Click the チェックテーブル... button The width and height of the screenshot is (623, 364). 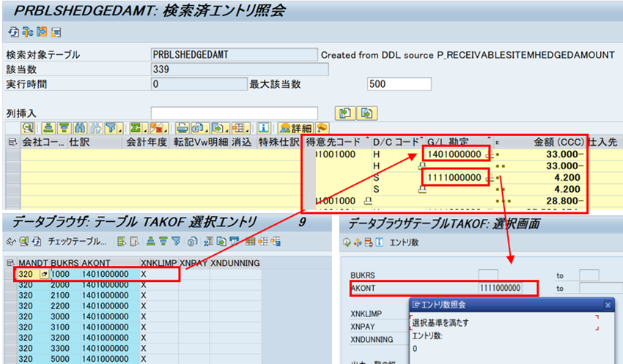[x=77, y=242]
